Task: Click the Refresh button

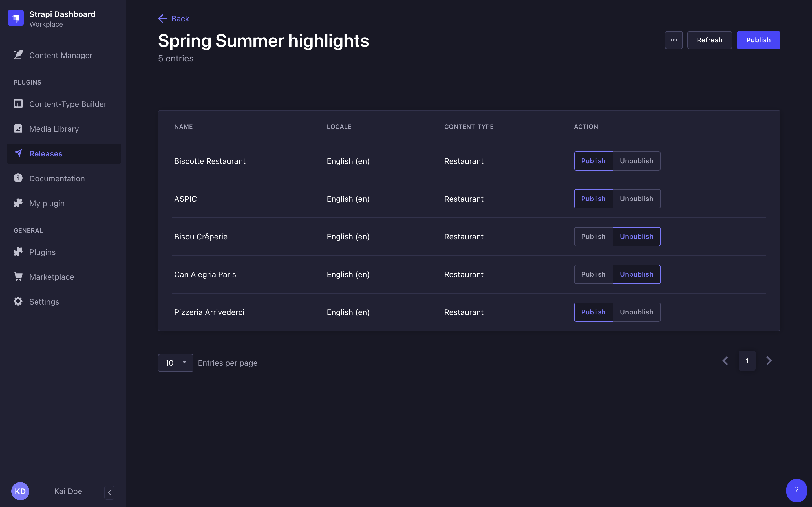Action: (709, 40)
